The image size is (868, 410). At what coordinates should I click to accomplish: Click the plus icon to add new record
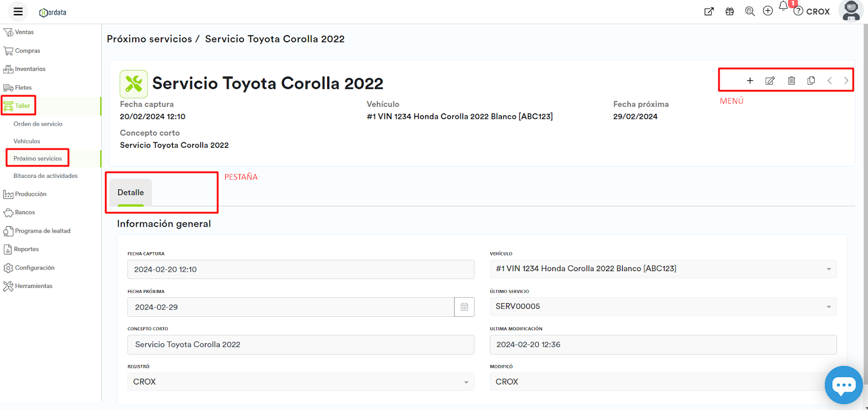750,81
